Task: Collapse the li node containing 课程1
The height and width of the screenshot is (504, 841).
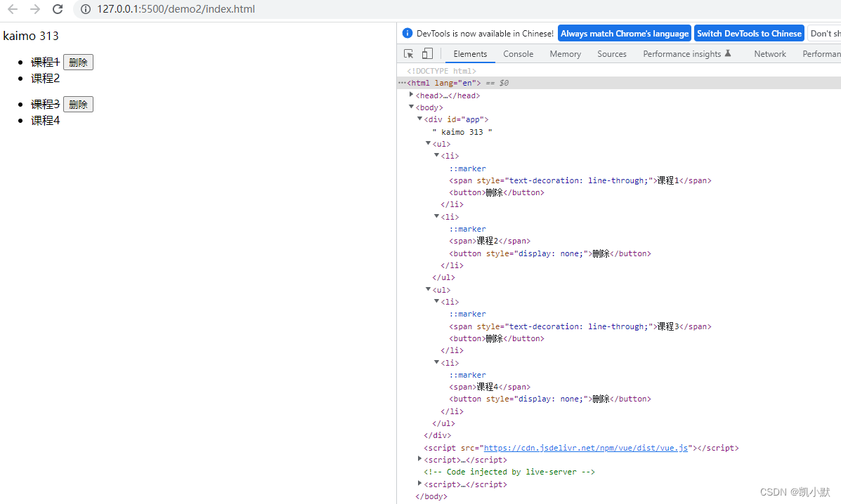Action: point(436,155)
